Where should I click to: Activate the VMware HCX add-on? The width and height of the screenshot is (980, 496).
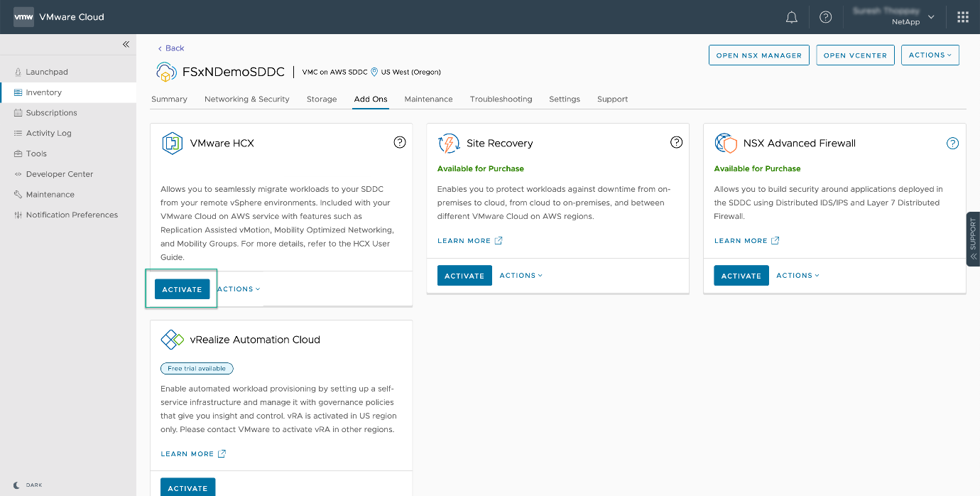pyautogui.click(x=182, y=289)
